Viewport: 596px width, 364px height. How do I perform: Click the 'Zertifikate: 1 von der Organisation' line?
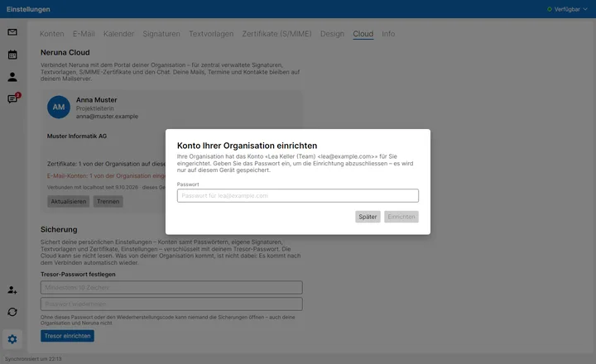(x=106, y=164)
